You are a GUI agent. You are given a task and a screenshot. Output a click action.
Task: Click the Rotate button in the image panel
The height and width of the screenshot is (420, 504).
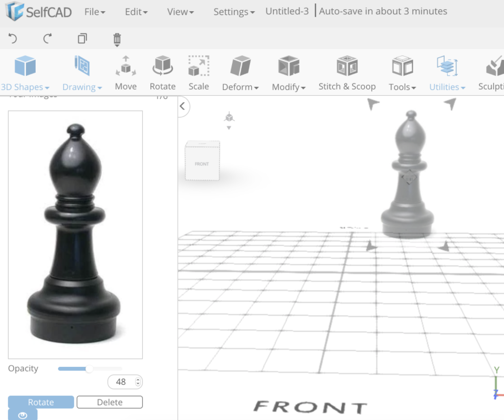41,402
